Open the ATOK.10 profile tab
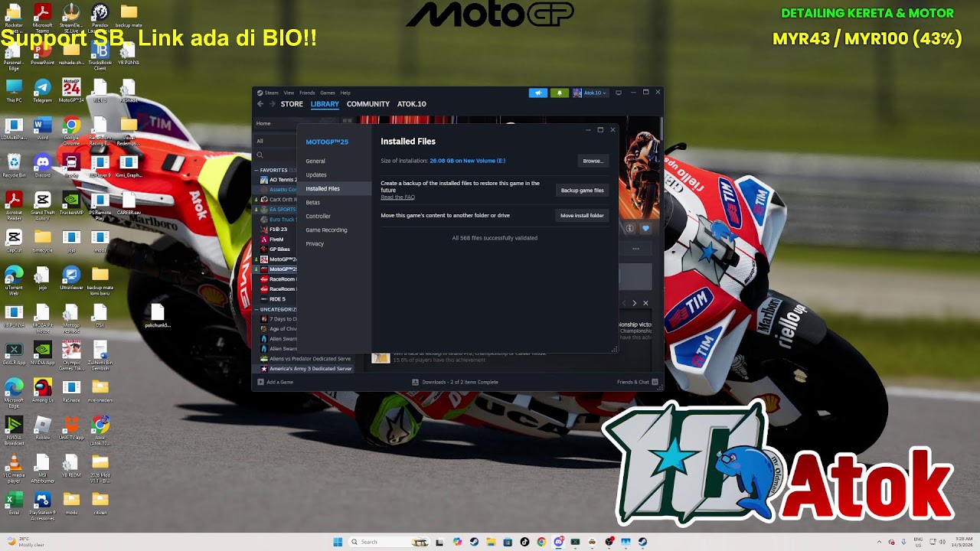 coord(412,104)
